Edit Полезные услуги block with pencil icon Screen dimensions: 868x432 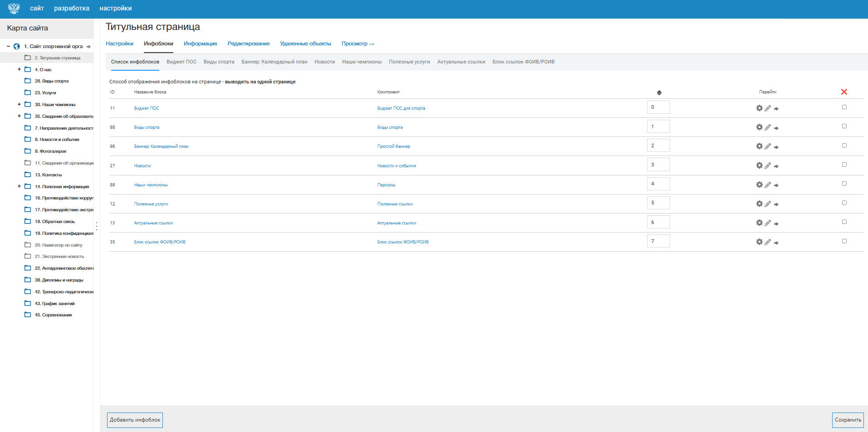[768, 204]
